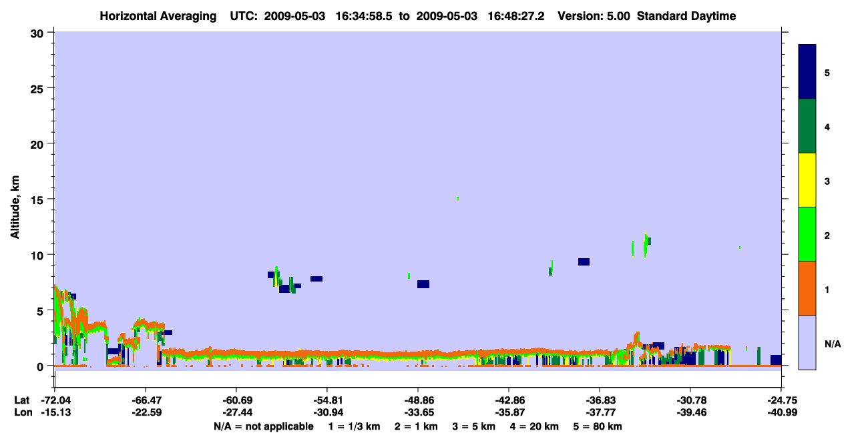Click the 'Lon' row label
Image resolution: width=868 pixels, height=445 pixels.
22,412
